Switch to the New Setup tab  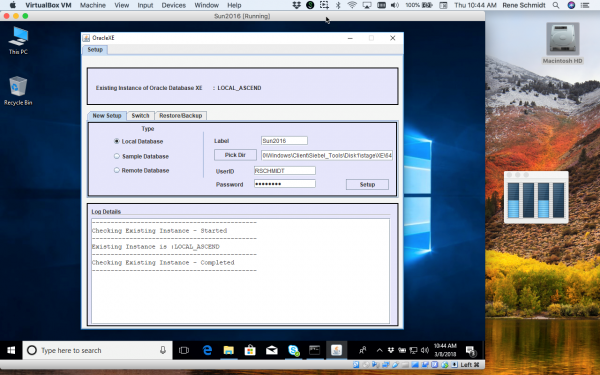point(107,116)
